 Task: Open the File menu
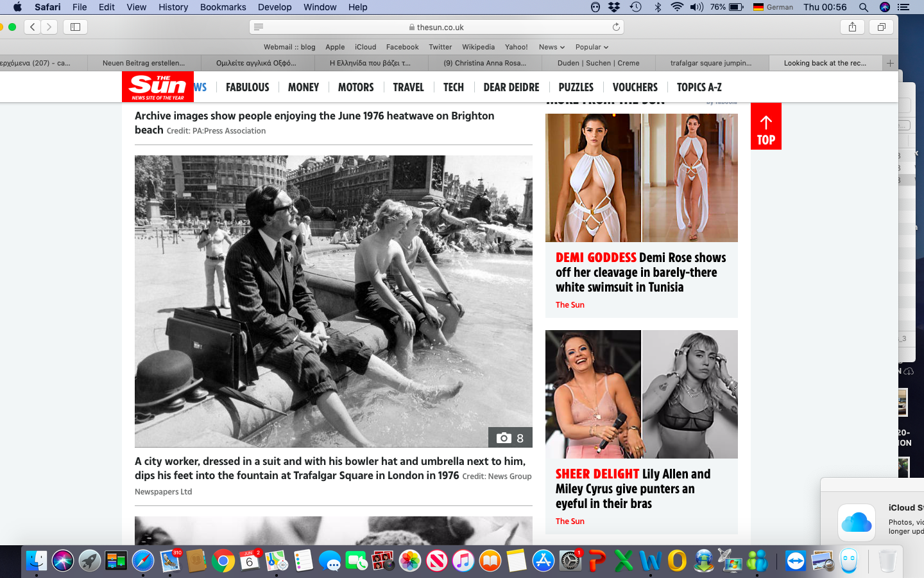[80, 7]
